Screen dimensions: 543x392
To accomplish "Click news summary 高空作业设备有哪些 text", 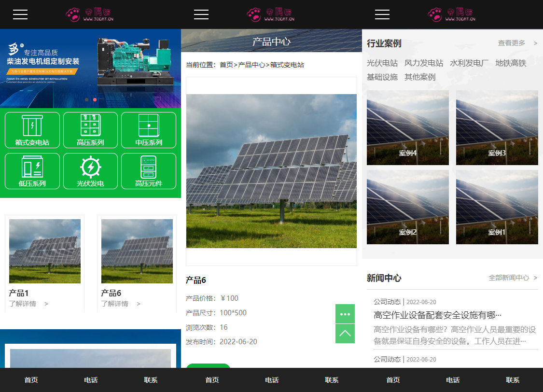I will point(455,335).
